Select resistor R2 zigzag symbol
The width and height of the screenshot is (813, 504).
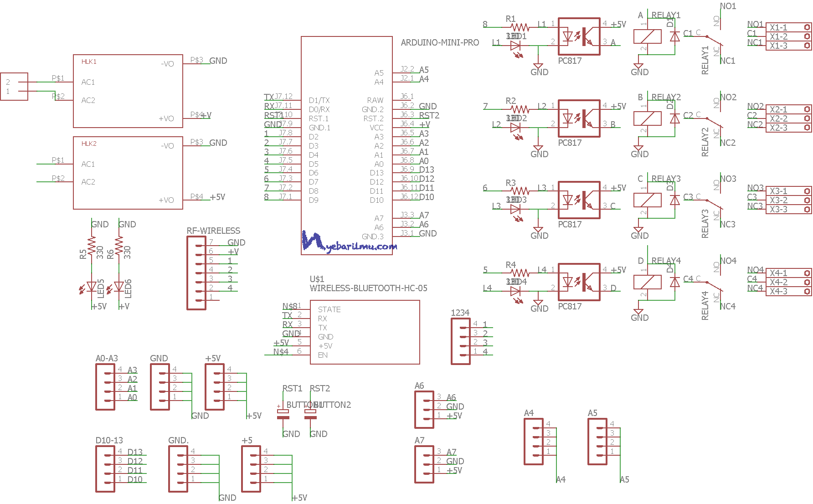tap(520, 109)
